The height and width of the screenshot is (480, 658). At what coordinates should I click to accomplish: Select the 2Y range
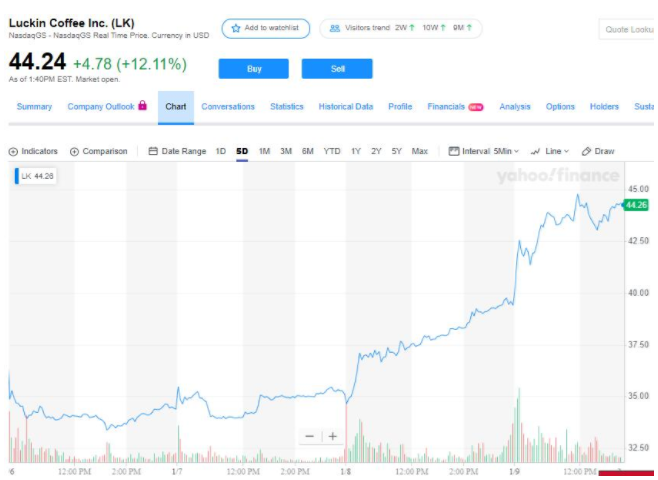click(x=376, y=151)
